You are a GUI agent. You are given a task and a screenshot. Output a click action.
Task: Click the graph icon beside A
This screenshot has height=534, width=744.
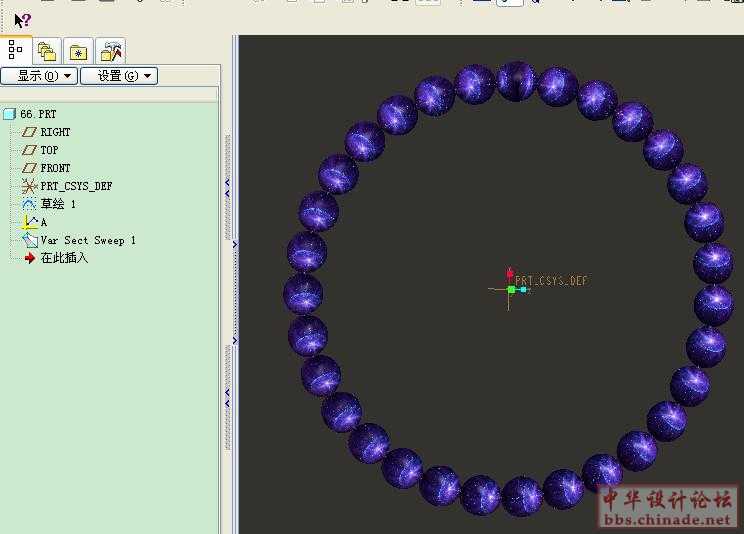30,222
